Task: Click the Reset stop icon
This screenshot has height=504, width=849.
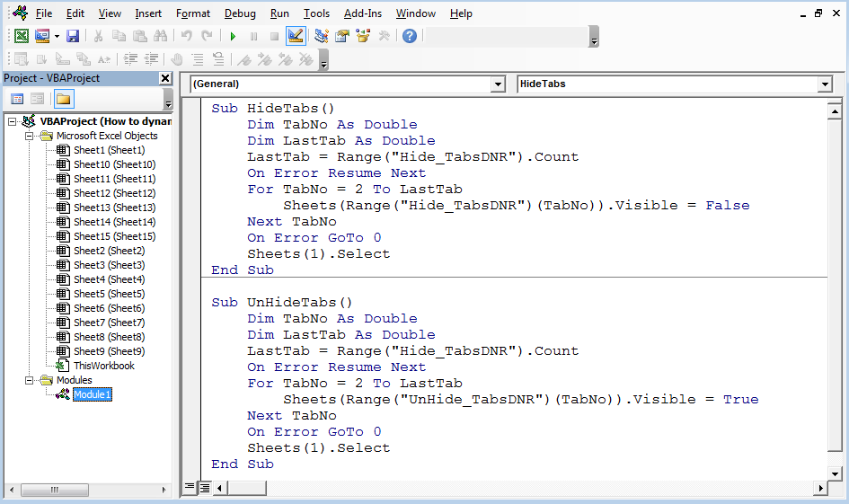Action: pyautogui.click(x=275, y=36)
